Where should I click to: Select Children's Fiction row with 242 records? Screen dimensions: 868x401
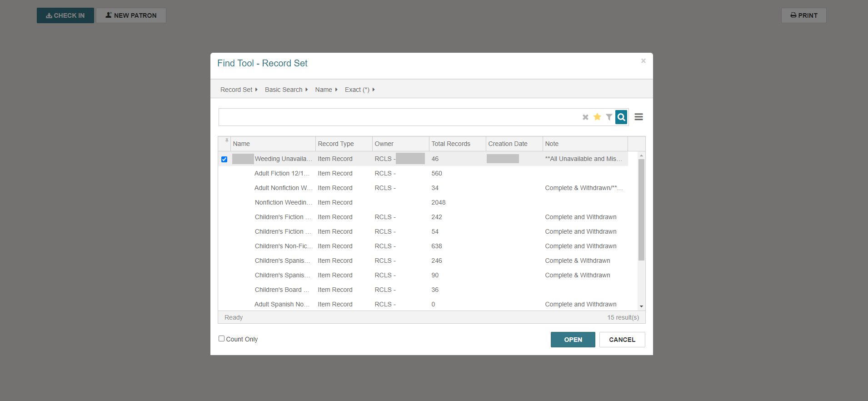423,217
